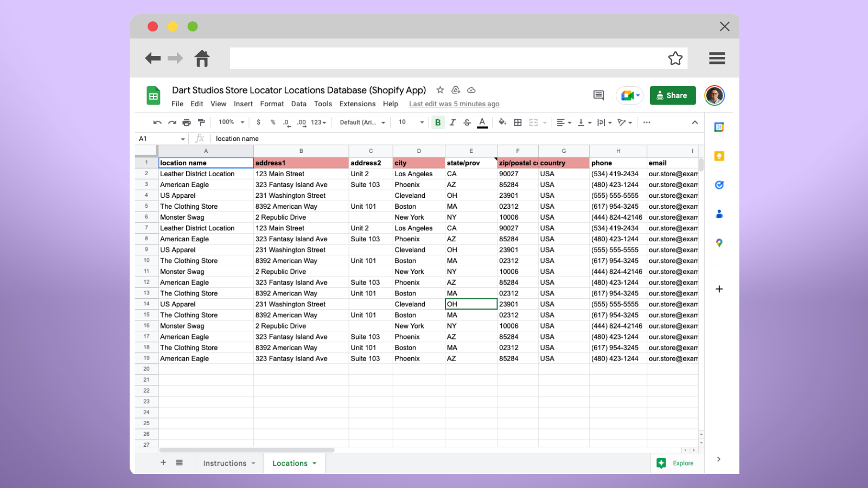Open the font size dropdown
Screen dimensions: 868x488
pyautogui.click(x=411, y=122)
